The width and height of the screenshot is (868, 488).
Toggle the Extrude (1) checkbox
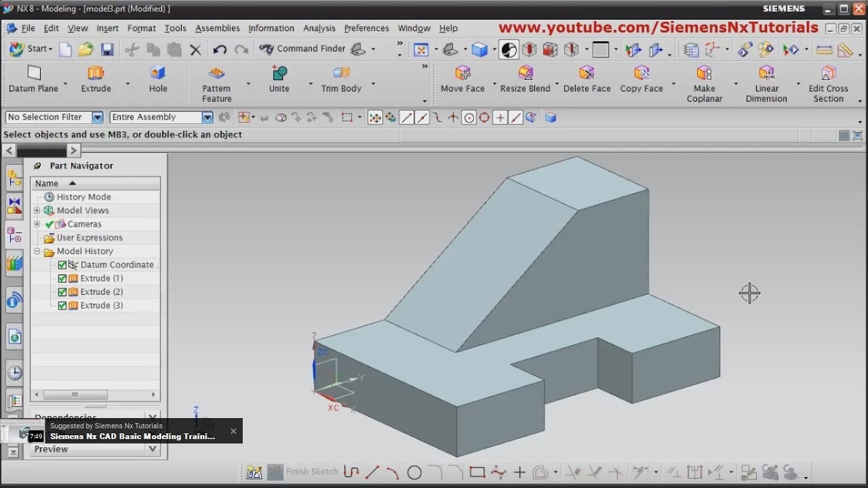point(62,279)
